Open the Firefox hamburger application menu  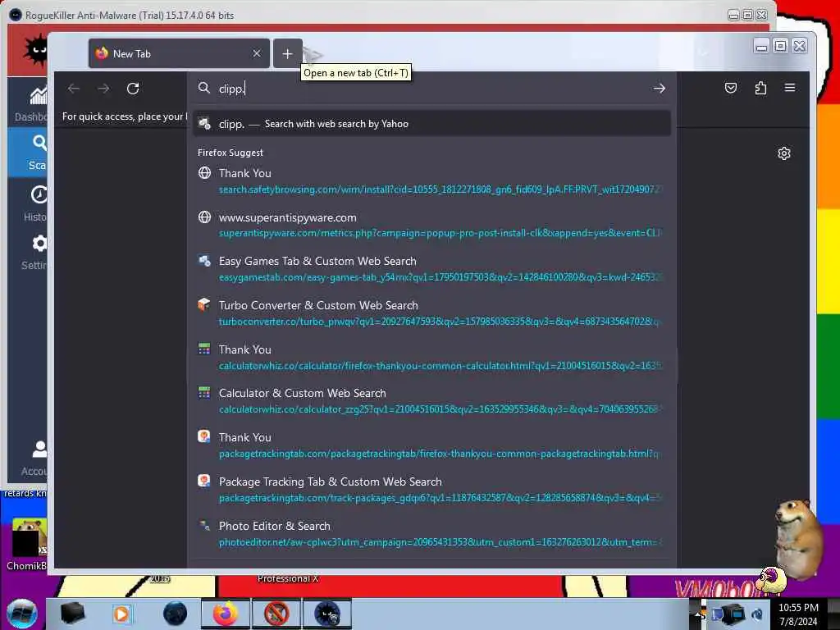pos(790,87)
